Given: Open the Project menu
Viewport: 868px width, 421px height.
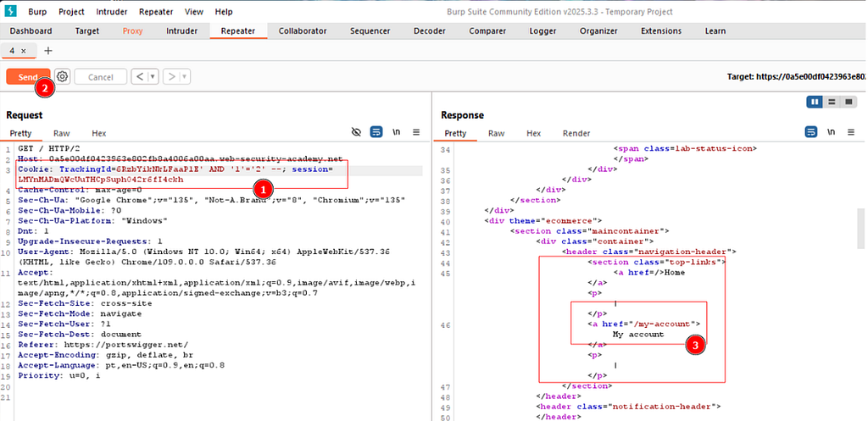Looking at the screenshot, I should pos(71,12).
